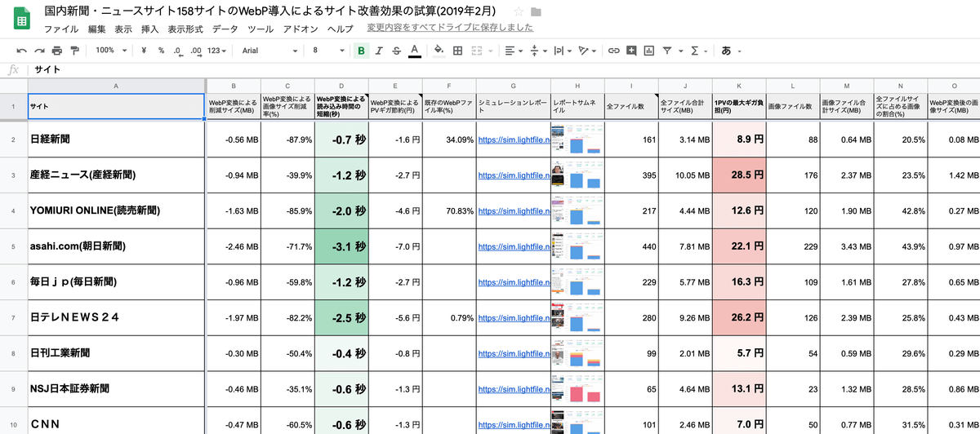The height and width of the screenshot is (434, 980).
Task: Open the Arial font dropdown
Action: (x=269, y=51)
